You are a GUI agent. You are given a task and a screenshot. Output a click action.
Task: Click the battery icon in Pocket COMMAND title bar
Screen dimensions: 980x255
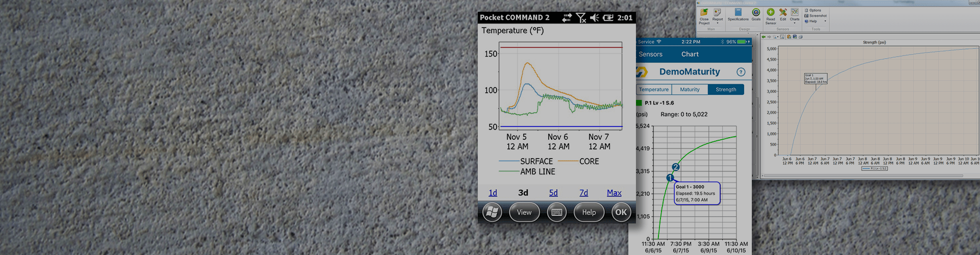point(608,18)
